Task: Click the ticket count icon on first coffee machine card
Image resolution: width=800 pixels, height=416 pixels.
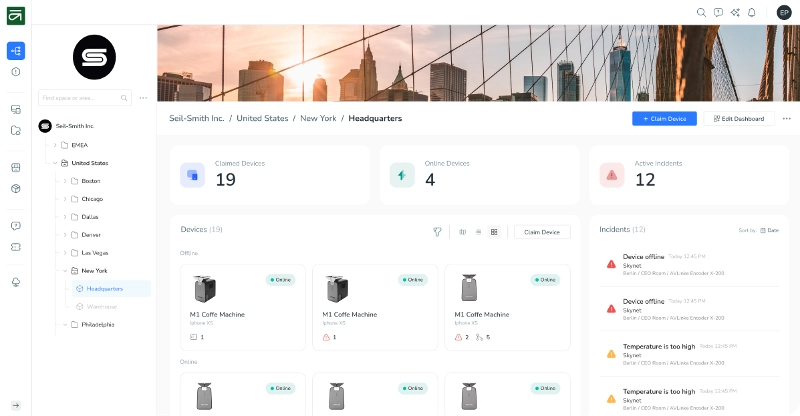Action: coord(193,337)
